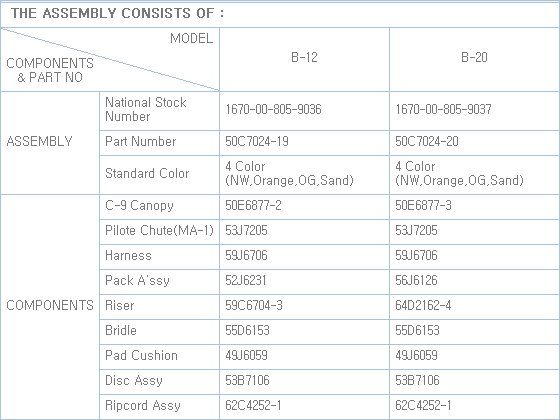This screenshot has width=560, height=420.
Task: Click the C-9 Canopy row label
Action: tap(139, 206)
